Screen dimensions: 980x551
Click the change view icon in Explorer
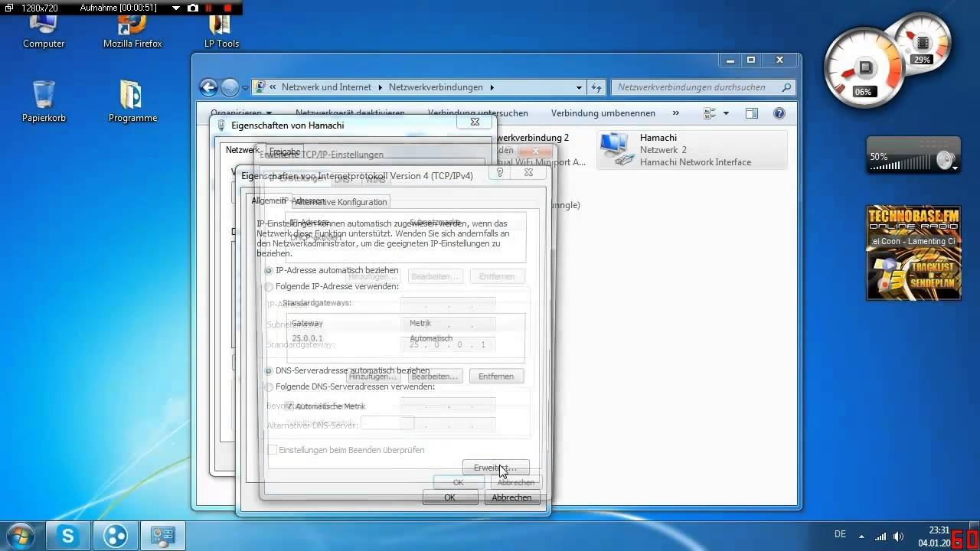tap(710, 113)
